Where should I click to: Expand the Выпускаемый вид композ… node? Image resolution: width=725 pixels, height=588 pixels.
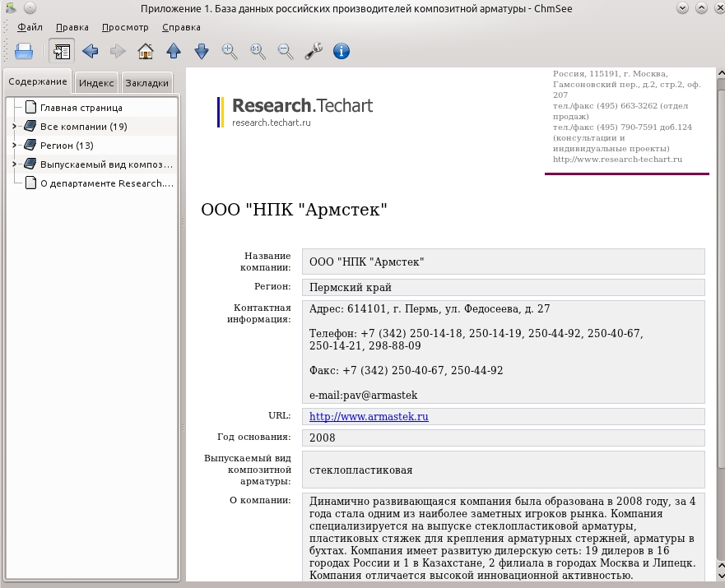pyautogui.click(x=14, y=164)
